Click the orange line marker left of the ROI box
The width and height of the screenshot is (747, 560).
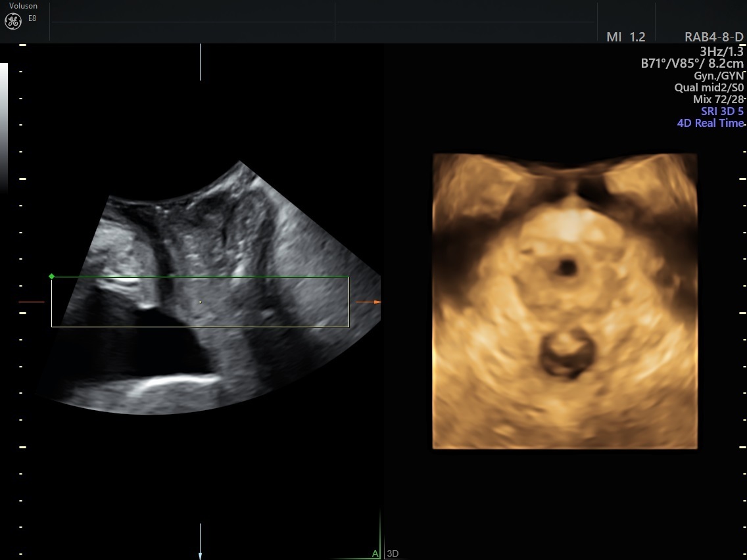tap(32, 302)
